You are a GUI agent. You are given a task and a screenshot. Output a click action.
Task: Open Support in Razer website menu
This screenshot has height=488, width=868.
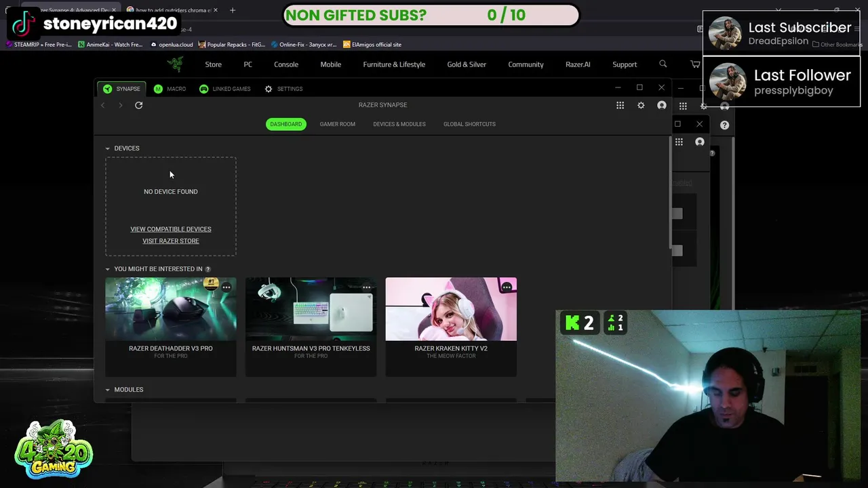pos(625,64)
